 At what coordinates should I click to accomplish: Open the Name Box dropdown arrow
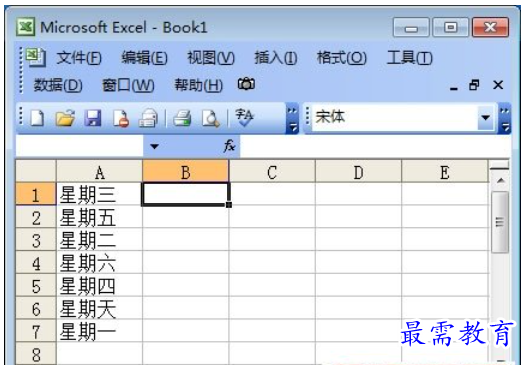[x=154, y=146]
